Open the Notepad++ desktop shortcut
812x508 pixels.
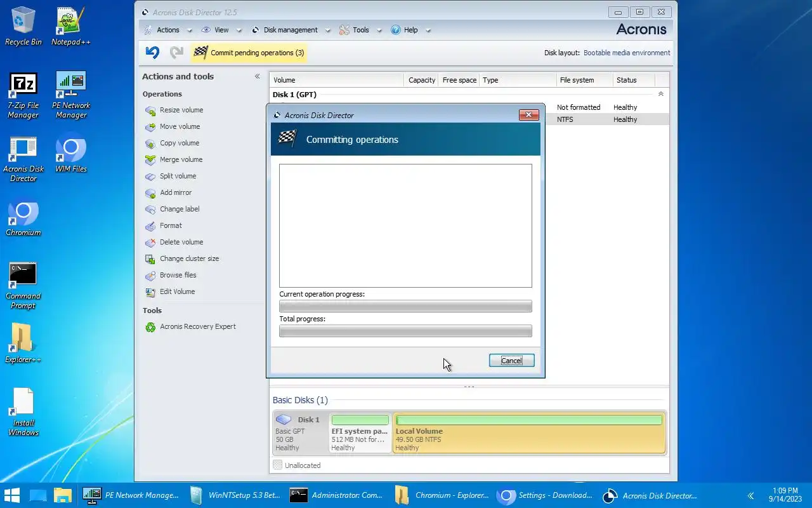click(x=71, y=26)
